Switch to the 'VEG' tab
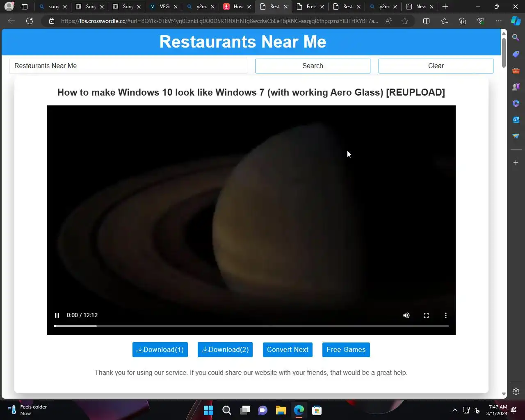Viewport: 525px width, 420px height. tap(163, 7)
